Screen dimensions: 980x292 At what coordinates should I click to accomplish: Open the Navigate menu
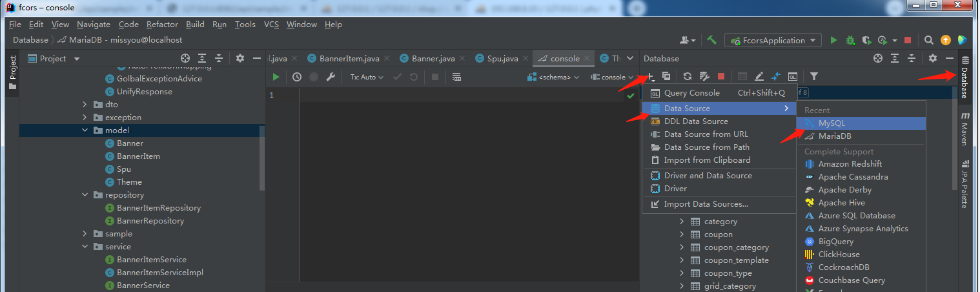point(94,25)
